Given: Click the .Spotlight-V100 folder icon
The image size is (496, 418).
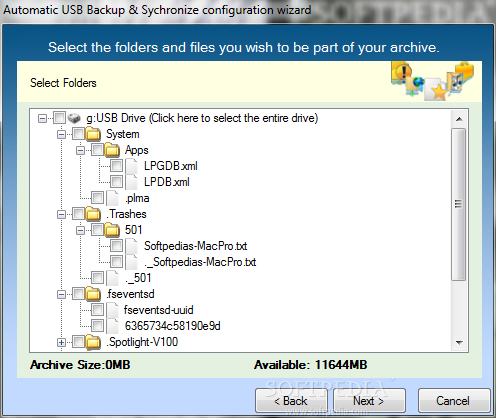Looking at the screenshot, I should pyautogui.click(x=93, y=342).
